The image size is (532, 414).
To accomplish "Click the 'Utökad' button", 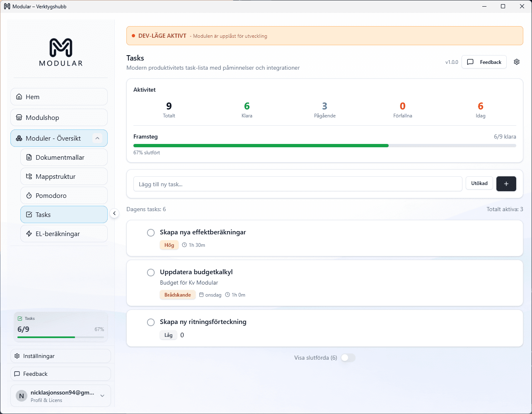I will coord(479,183).
